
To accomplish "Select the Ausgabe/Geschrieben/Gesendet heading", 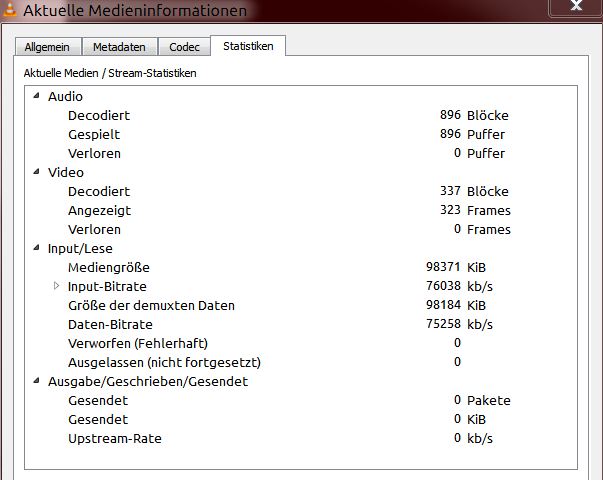I will coord(148,382).
